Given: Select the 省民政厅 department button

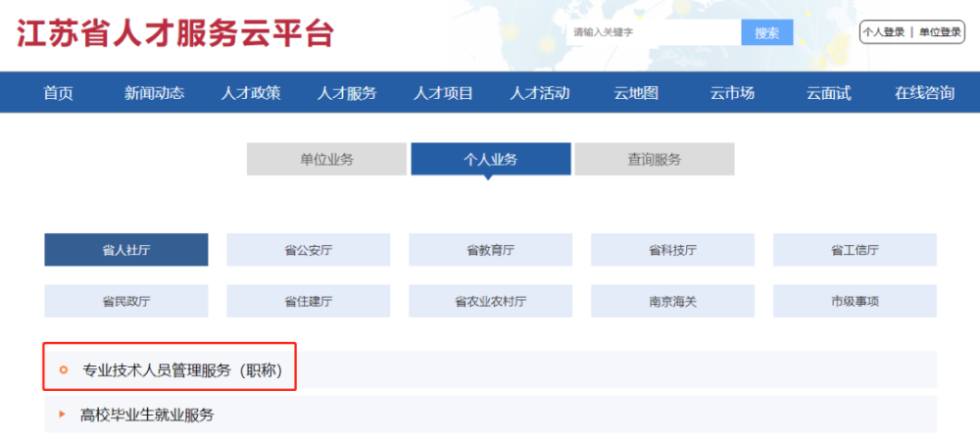Looking at the screenshot, I should [126, 301].
